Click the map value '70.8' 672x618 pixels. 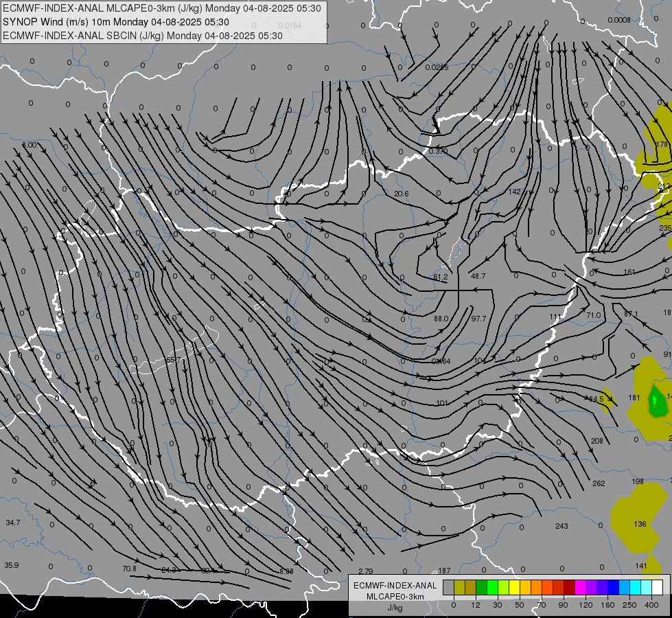pos(129,569)
